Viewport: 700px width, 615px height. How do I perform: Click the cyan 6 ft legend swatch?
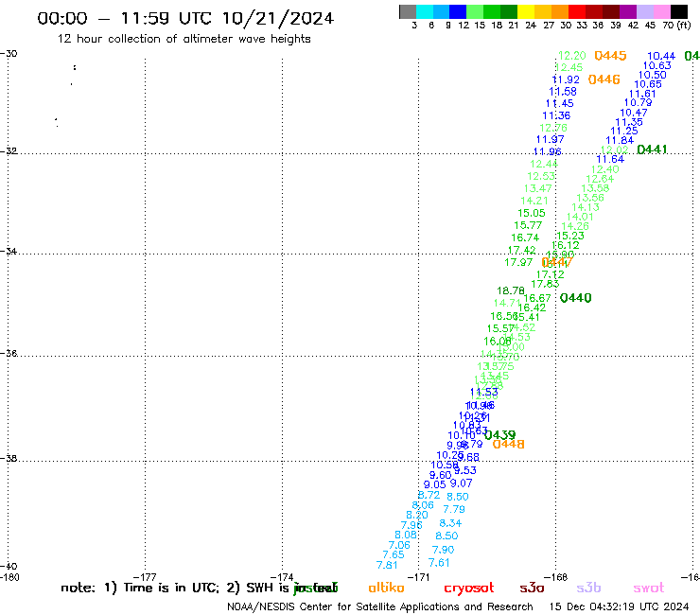point(425,11)
